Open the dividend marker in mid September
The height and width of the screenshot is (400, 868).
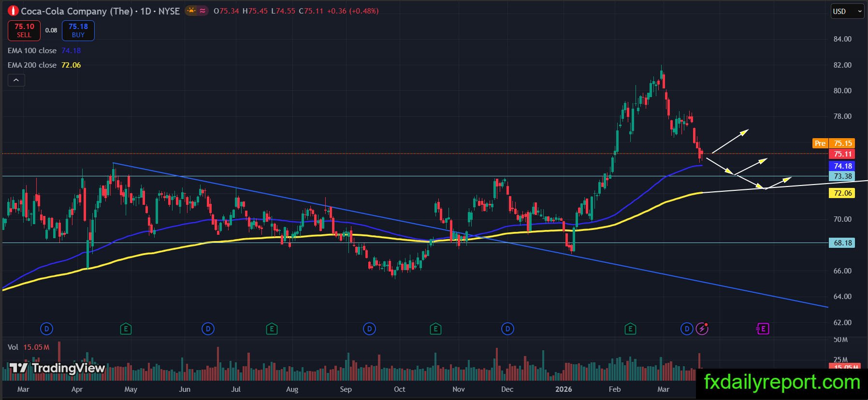click(369, 329)
